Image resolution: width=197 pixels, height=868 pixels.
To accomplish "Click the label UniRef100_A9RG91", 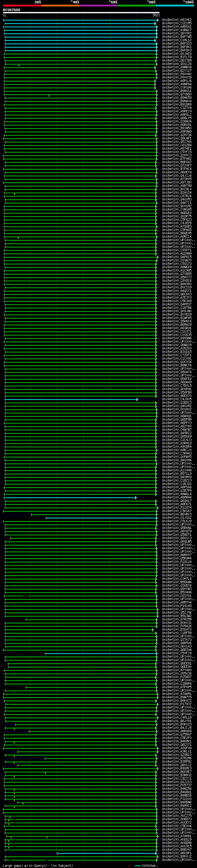I will [176, 125].
